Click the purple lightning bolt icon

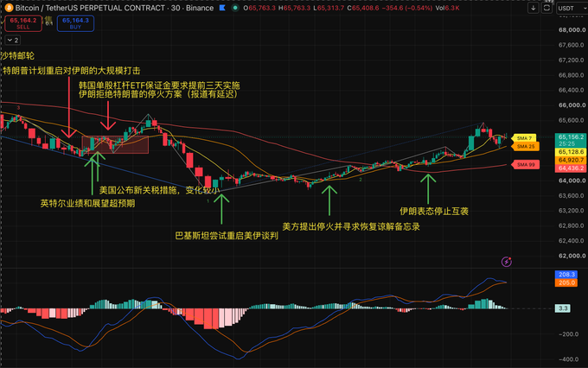click(x=507, y=262)
